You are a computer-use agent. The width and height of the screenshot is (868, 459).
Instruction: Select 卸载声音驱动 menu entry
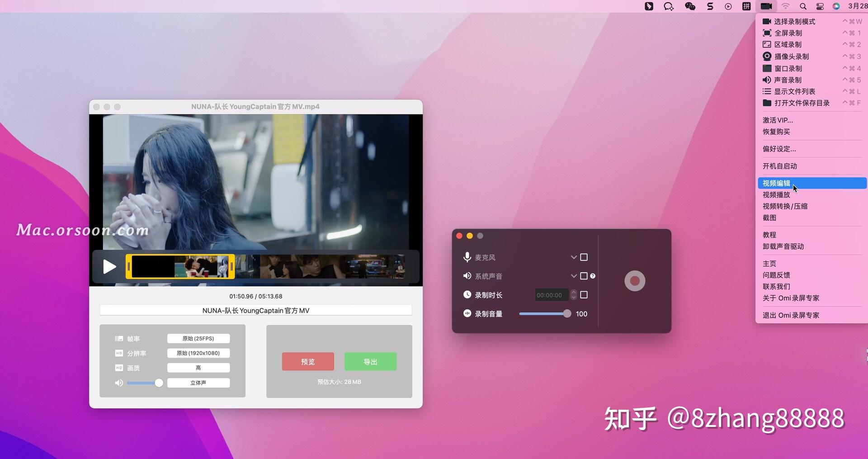coord(783,246)
